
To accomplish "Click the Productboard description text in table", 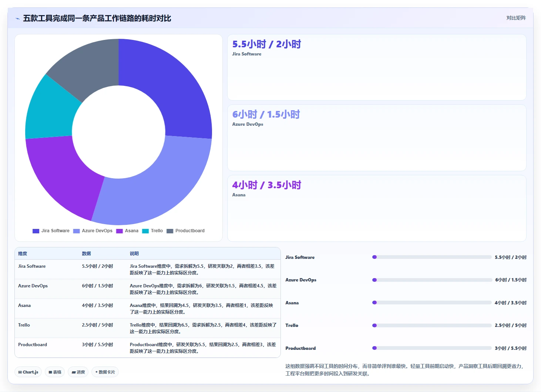I will pyautogui.click(x=203, y=348).
